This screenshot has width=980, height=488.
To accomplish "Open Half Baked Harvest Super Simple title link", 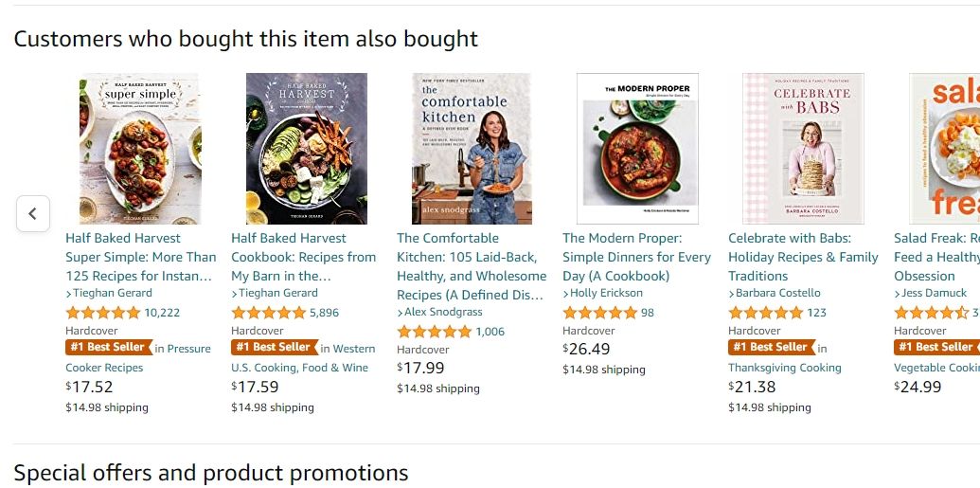I will [x=140, y=257].
